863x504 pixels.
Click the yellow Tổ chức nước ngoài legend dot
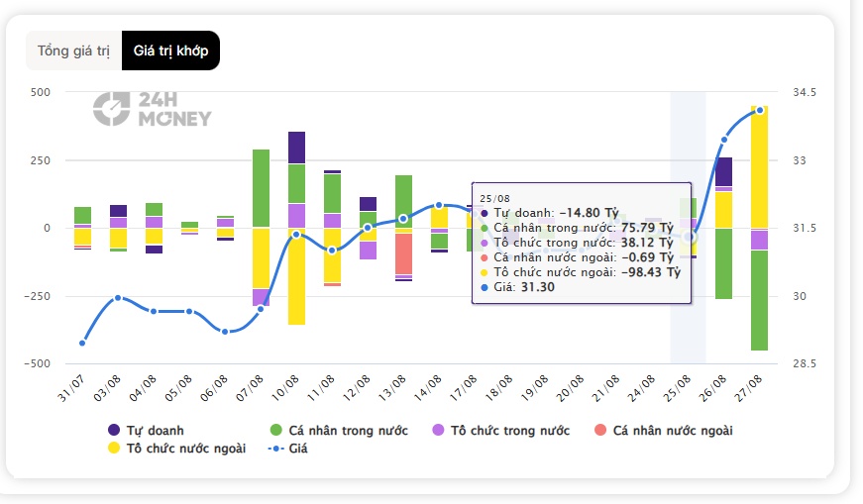(114, 448)
